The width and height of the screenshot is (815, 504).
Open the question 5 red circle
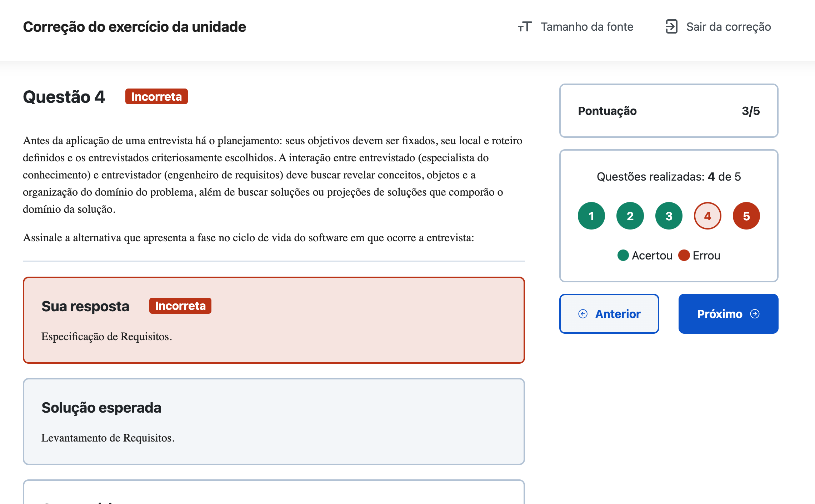(x=746, y=216)
